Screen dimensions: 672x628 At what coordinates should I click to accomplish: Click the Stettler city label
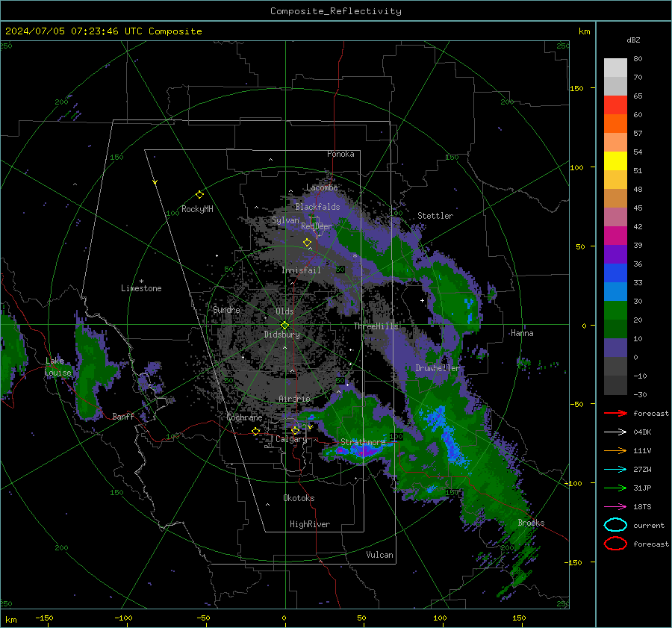point(435,216)
